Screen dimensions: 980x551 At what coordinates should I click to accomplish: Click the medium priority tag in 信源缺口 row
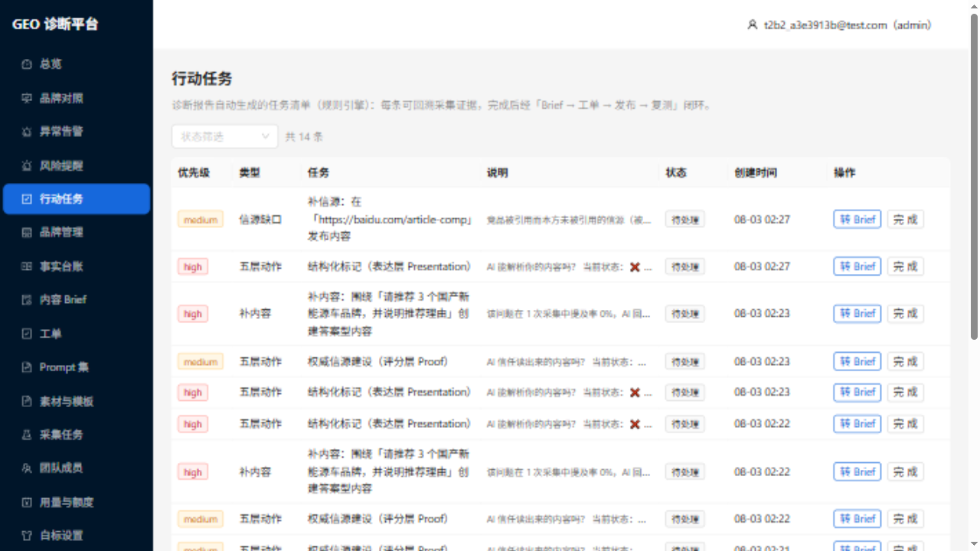click(201, 220)
